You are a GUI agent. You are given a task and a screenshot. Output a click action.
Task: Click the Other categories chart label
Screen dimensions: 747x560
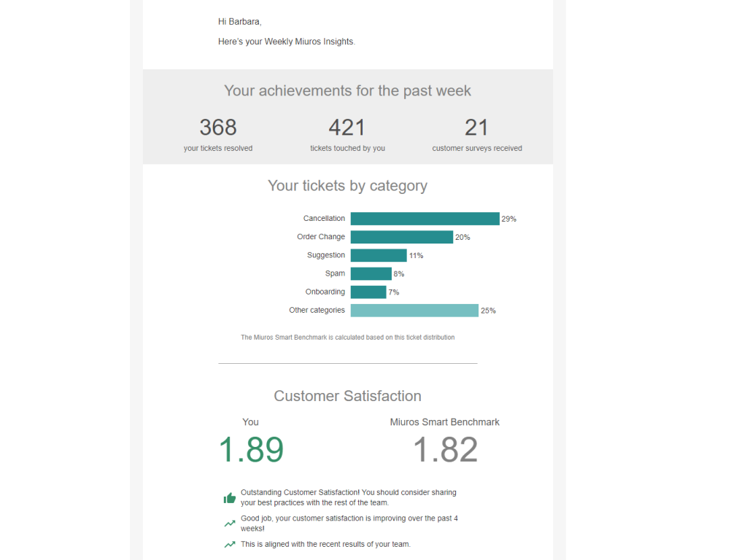point(317,311)
